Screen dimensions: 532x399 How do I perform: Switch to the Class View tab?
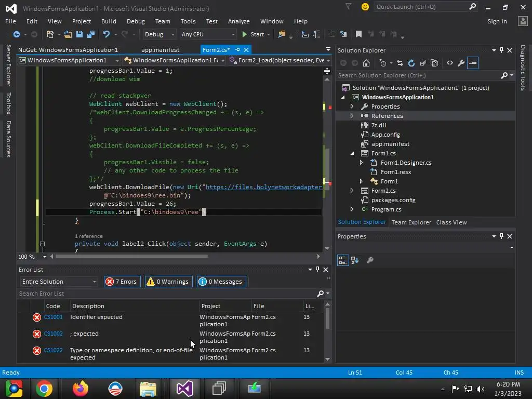pos(451,222)
